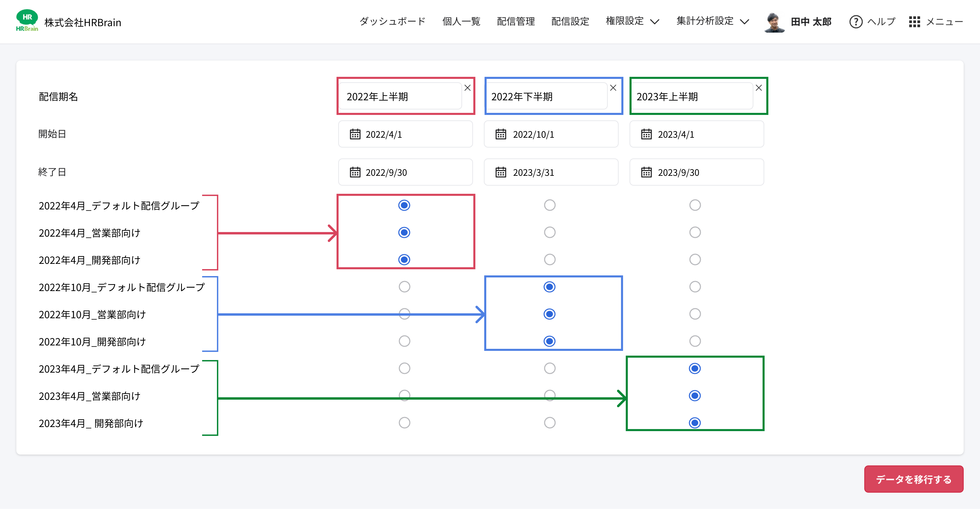
Task: Open calendar for end date 2022/9/30
Action: (355, 172)
